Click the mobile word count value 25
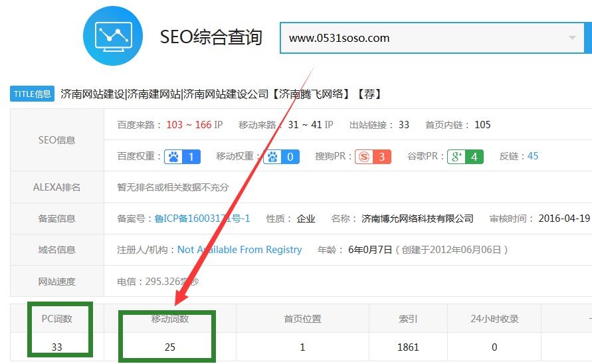Screen dimensions: 592x364 tap(170, 347)
